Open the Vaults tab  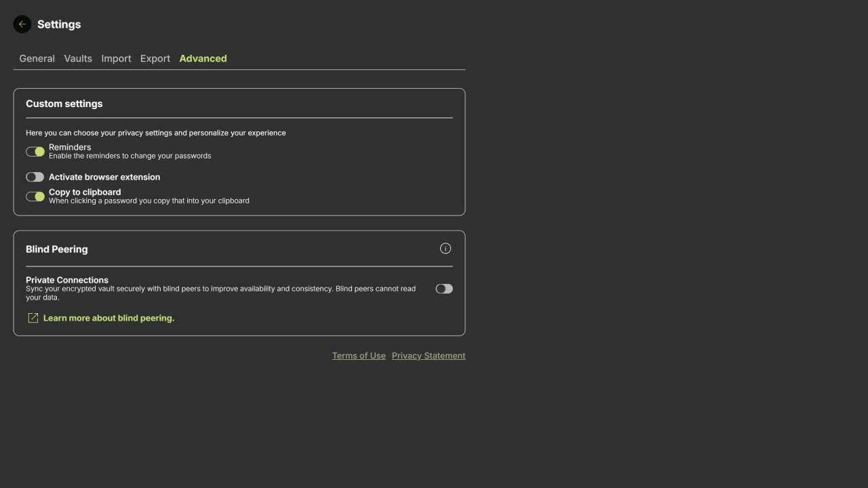coord(78,58)
